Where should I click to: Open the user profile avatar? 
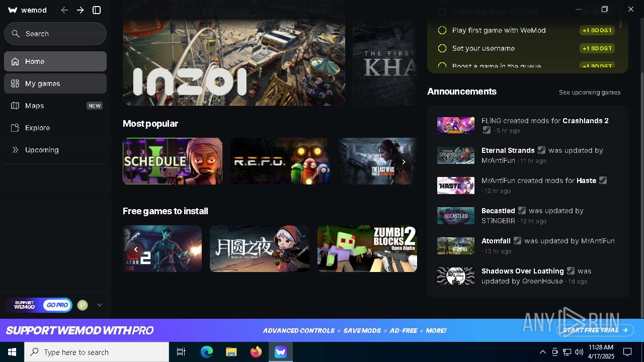coord(83,305)
